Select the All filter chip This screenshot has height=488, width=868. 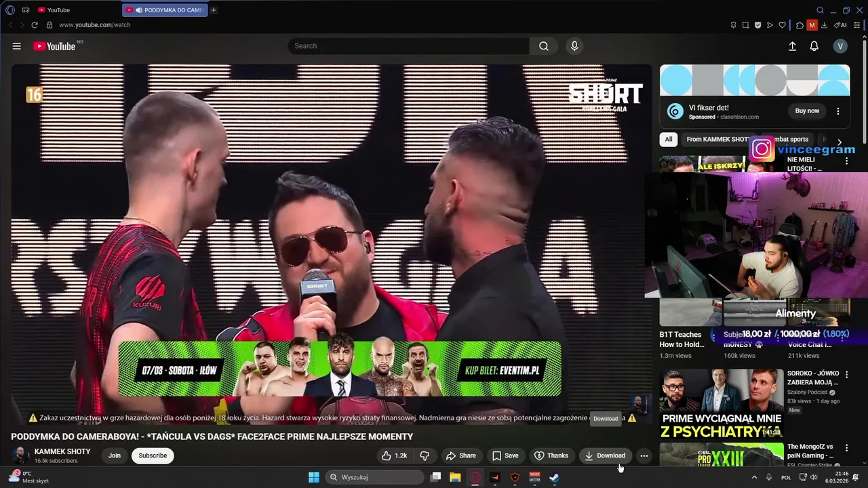pyautogui.click(x=669, y=140)
